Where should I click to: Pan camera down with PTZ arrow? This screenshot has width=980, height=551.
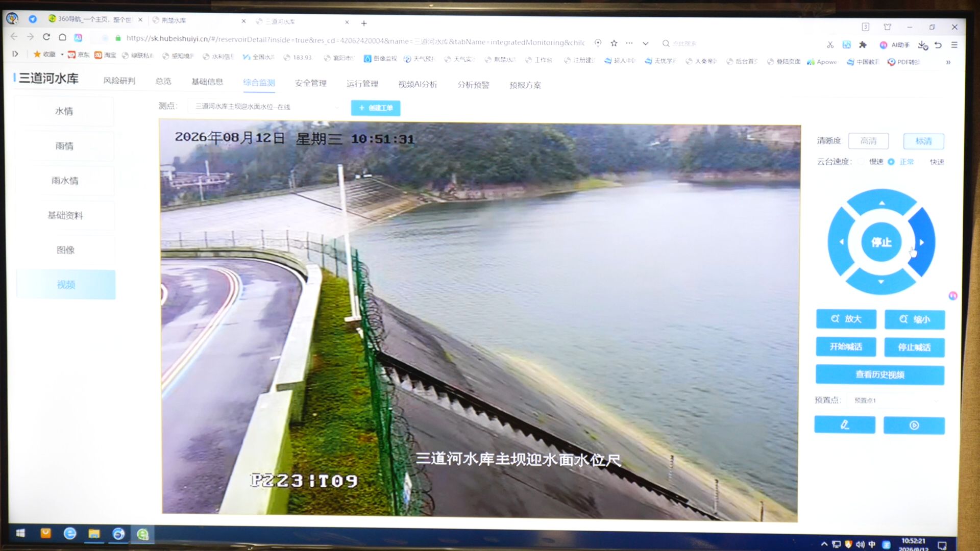pos(881,282)
